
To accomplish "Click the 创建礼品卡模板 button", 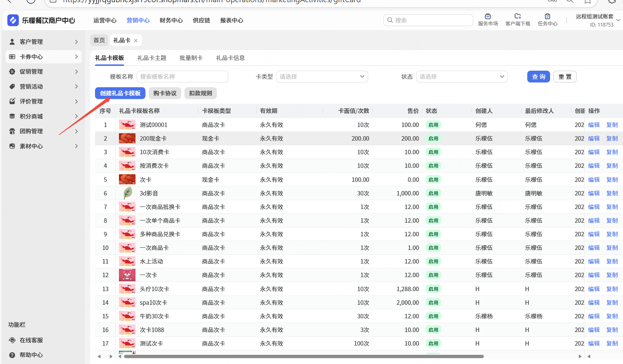I will coord(120,93).
